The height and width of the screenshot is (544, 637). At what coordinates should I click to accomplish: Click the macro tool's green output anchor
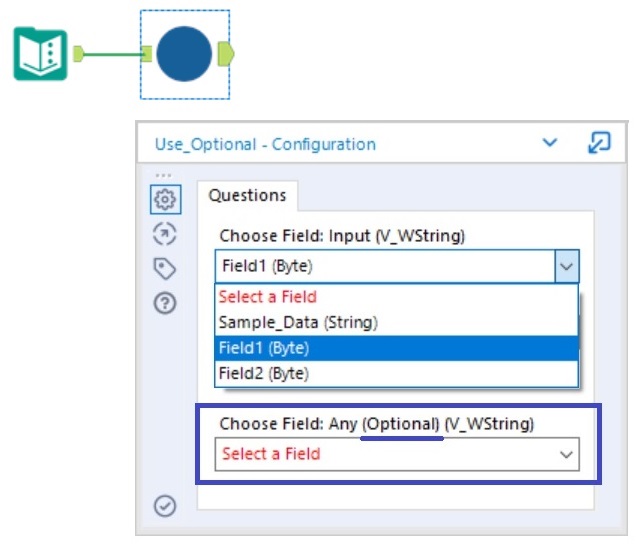pyautogui.click(x=225, y=54)
